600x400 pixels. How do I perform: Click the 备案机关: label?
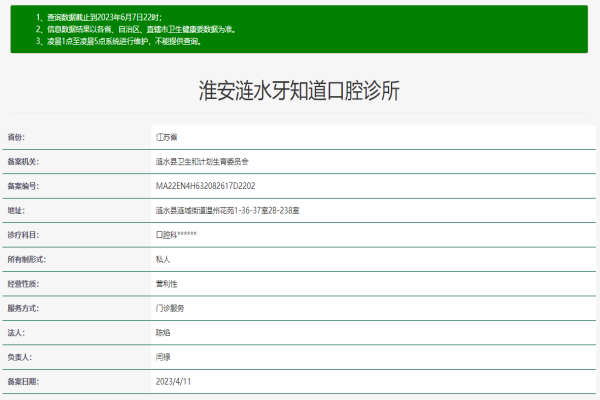point(23,162)
